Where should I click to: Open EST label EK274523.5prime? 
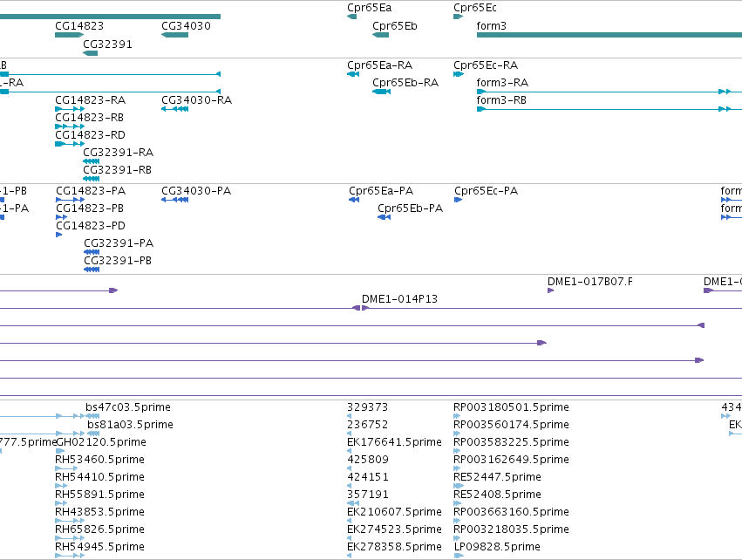coord(394,530)
